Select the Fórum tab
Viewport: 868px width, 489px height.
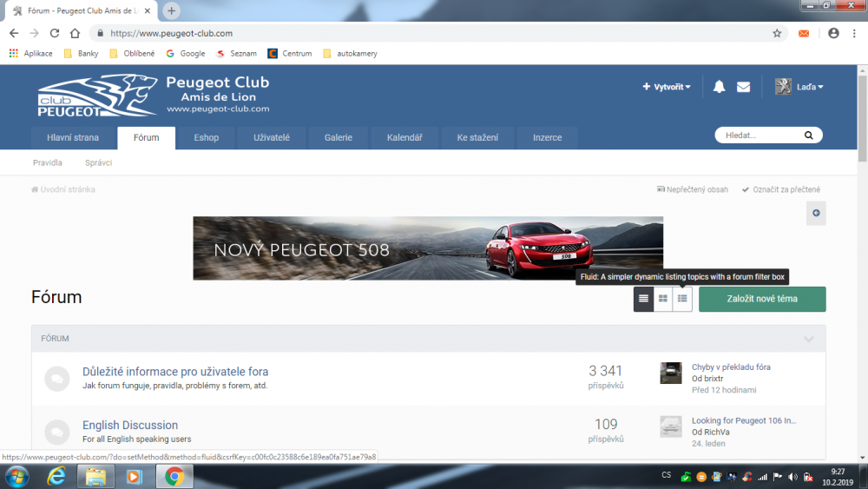pyautogui.click(x=146, y=137)
